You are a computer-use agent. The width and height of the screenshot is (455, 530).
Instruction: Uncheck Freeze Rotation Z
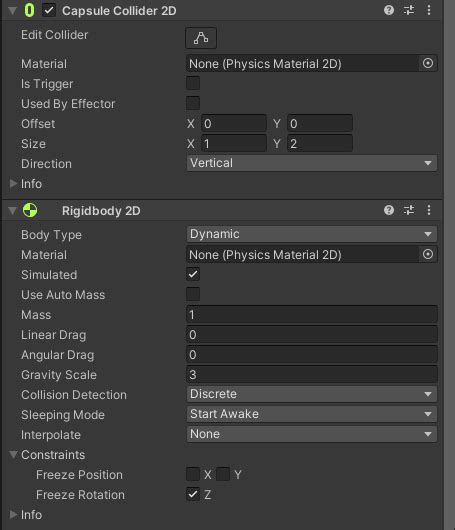tap(193, 495)
